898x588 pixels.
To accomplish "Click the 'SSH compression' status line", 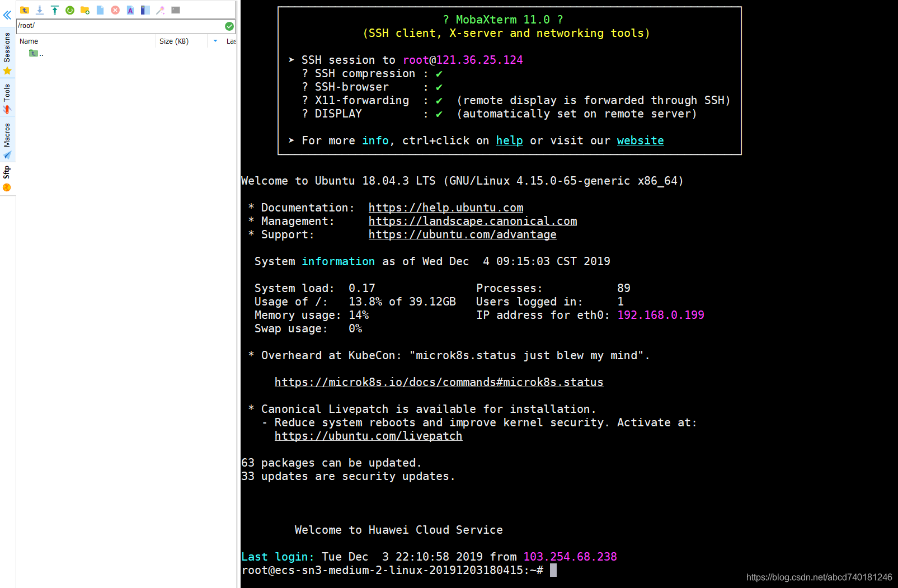I will coord(372,73).
